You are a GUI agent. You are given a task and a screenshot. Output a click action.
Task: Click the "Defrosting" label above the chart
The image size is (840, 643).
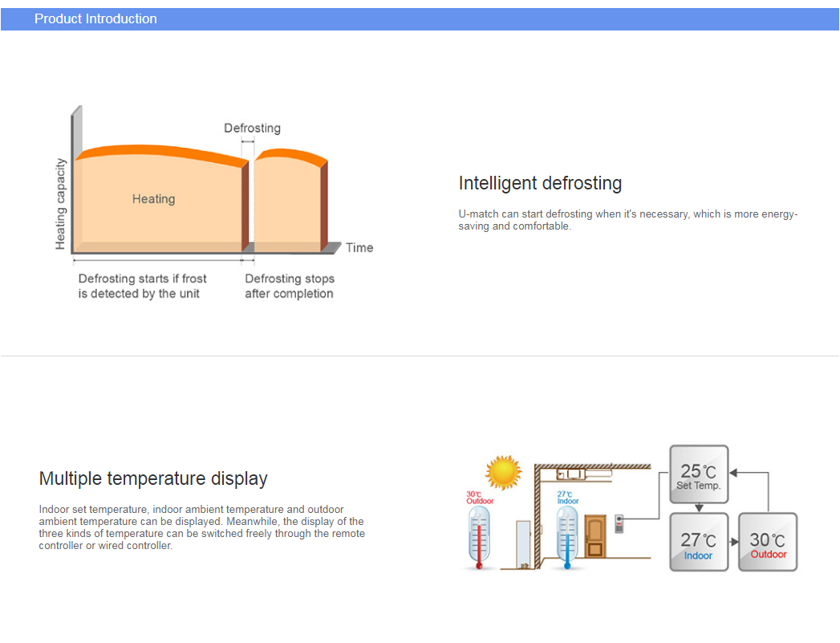253,128
